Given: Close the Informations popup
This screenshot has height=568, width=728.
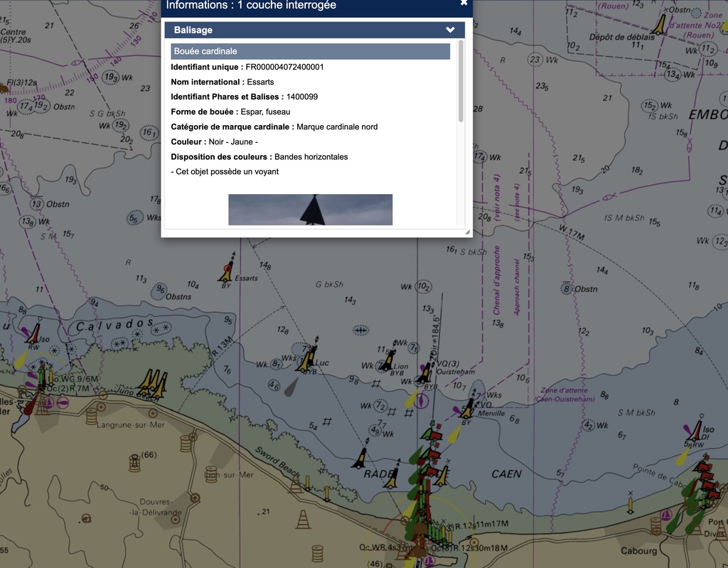Looking at the screenshot, I should (x=464, y=3).
